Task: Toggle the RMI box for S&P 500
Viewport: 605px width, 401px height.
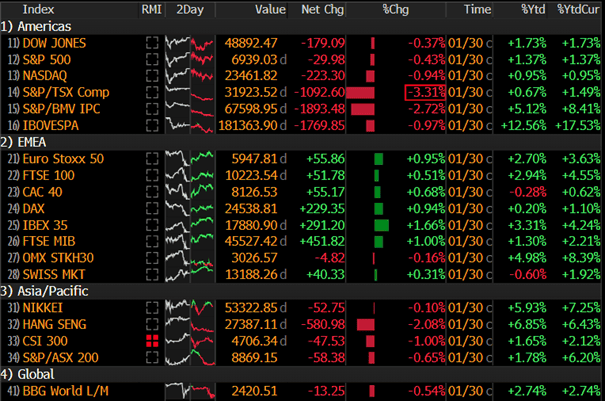Action: (152, 61)
